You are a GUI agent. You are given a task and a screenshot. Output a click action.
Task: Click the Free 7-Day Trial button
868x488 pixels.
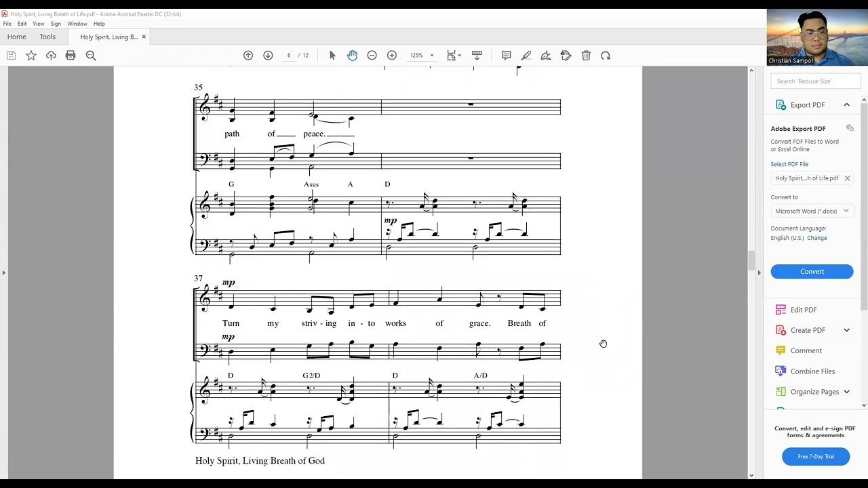coord(816,457)
